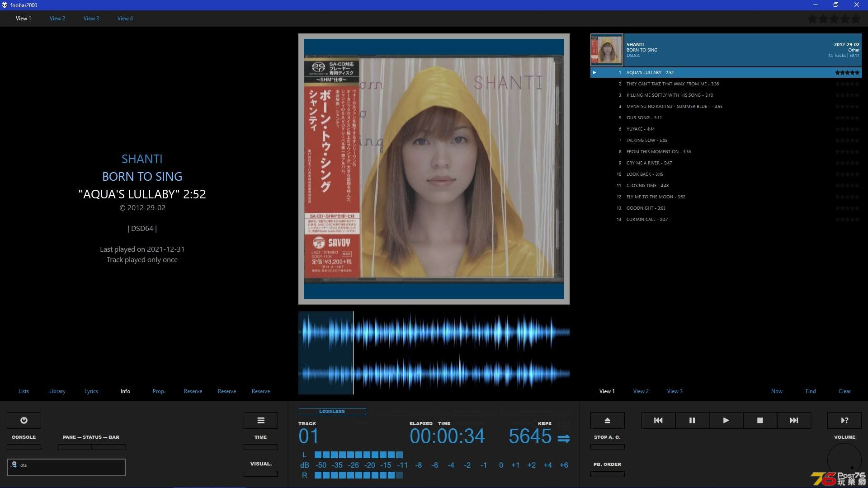Toggle the Visual. button below its label
This screenshot has height=488, width=868.
point(261,474)
